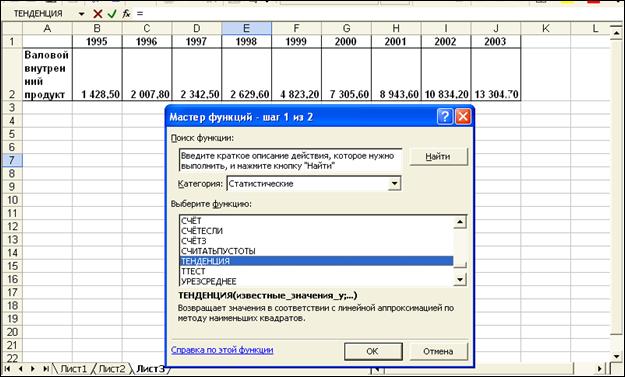This screenshot has height=377, width=625.
Task: Click the OK button
Action: point(373,351)
